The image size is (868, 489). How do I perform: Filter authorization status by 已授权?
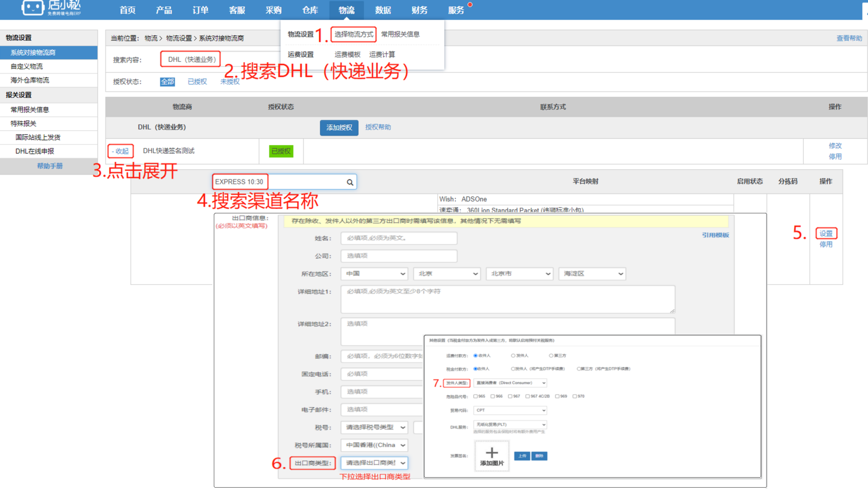197,81
